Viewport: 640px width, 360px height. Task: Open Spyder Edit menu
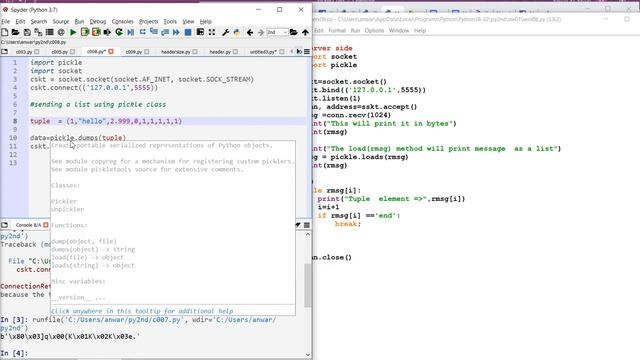tap(20, 21)
